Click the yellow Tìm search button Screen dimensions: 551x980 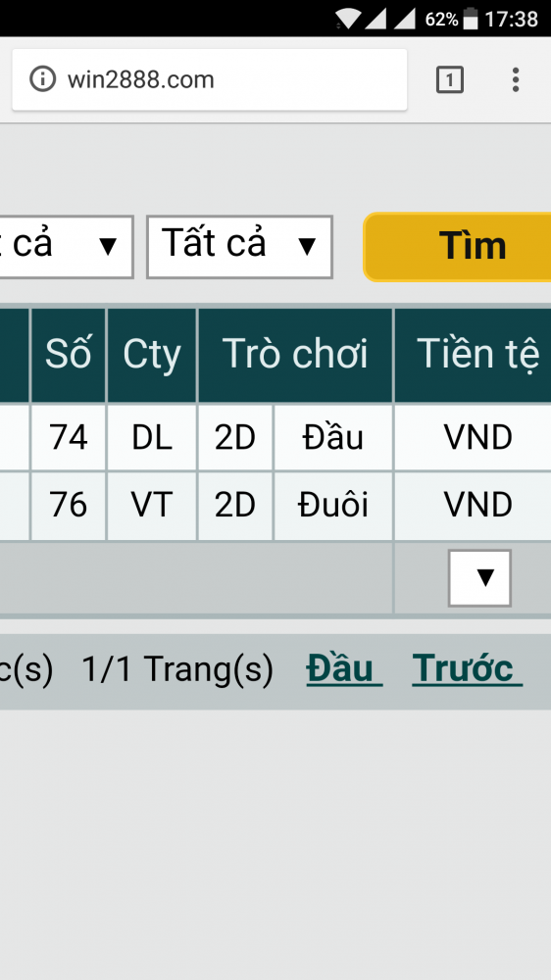point(457,247)
